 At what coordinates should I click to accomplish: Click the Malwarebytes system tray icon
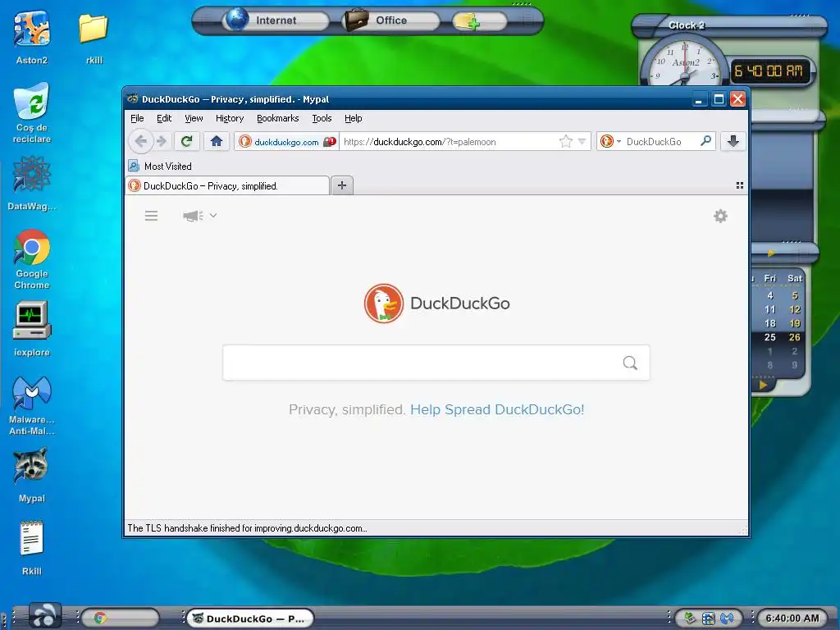click(x=727, y=619)
